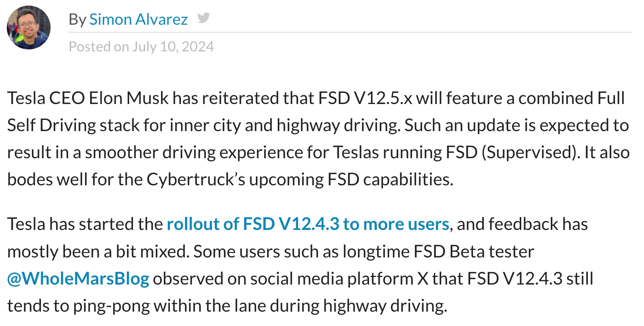Click 'Tesla CEO' at the article start
Viewport: 644px width, 326px height.
click(x=46, y=98)
